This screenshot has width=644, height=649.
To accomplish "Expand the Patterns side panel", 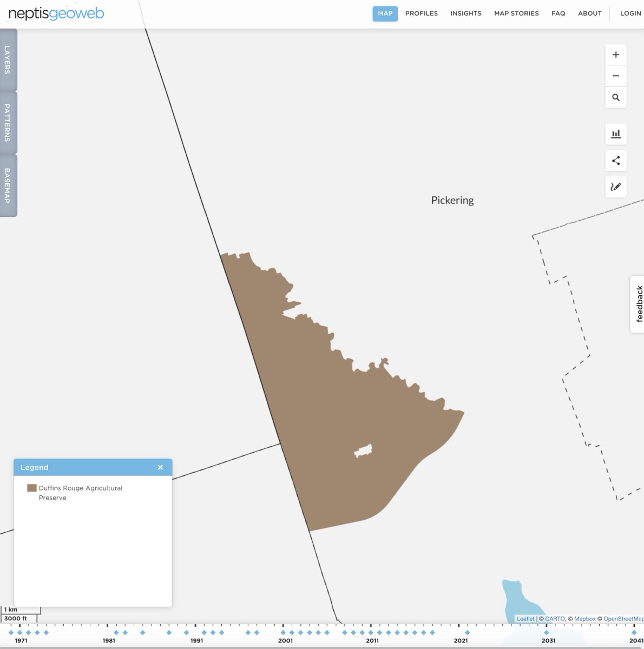I will [8, 123].
